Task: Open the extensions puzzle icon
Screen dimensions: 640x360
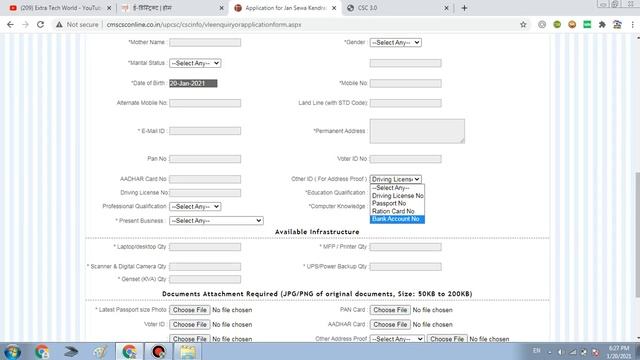Action: click(x=602, y=24)
